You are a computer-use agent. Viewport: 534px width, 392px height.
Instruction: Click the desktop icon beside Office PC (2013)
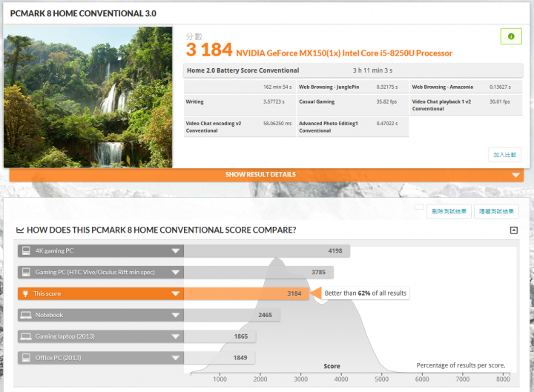pos(26,358)
